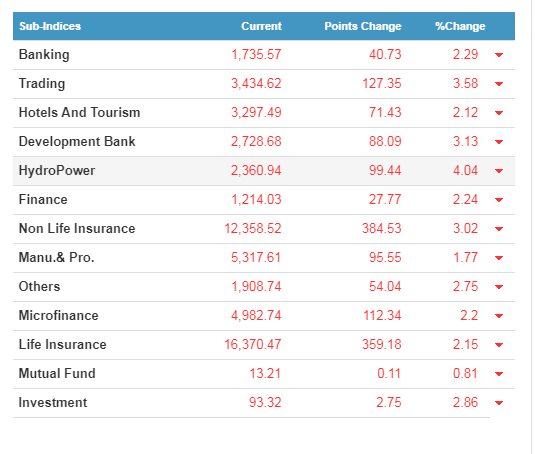Select the Development Bank row name
The height and width of the screenshot is (454, 541).
click(77, 141)
